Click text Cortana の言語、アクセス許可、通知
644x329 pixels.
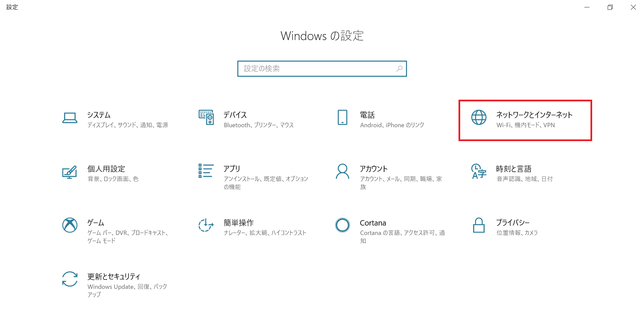(403, 237)
